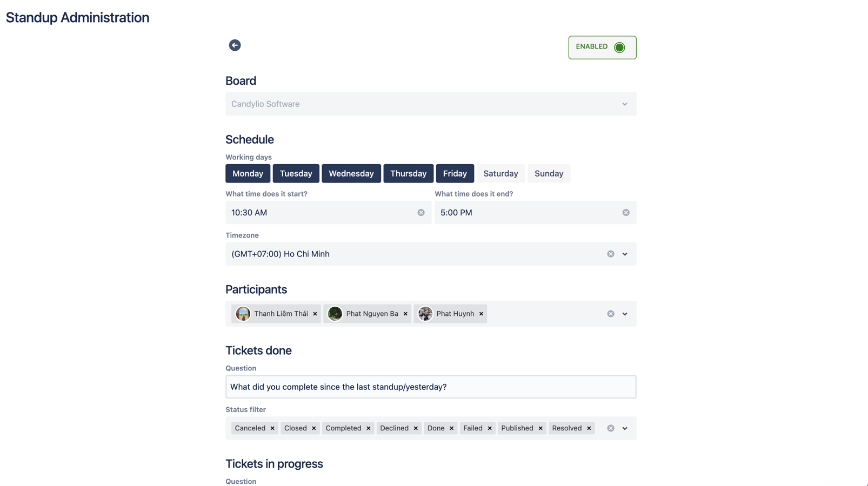
Task: Click the Tickets done question field
Action: click(x=430, y=387)
